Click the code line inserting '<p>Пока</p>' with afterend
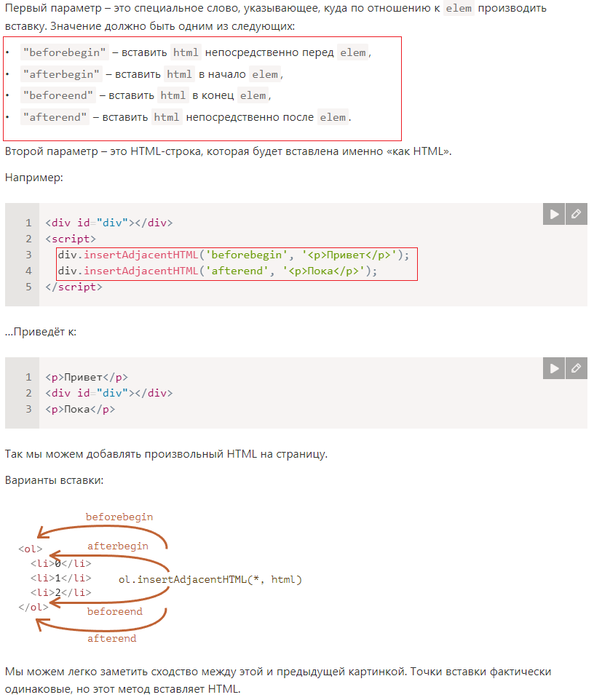The height and width of the screenshot is (700, 602). pyautogui.click(x=218, y=271)
